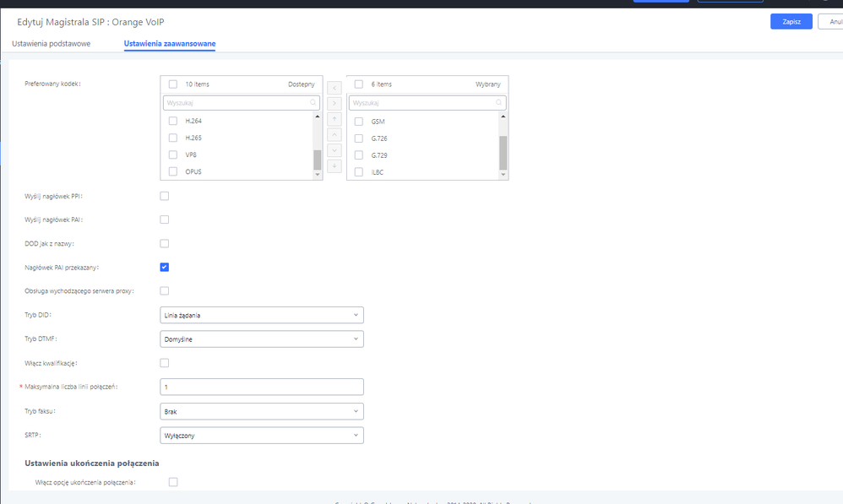
Task: Click the H.264 codec name
Action: [x=193, y=121]
